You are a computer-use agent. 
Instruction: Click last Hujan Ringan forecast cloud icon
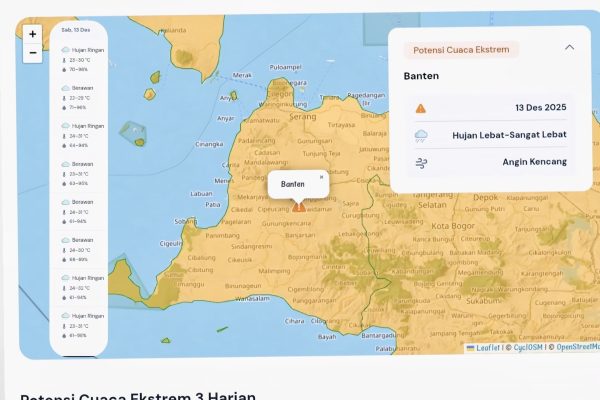coord(66,316)
